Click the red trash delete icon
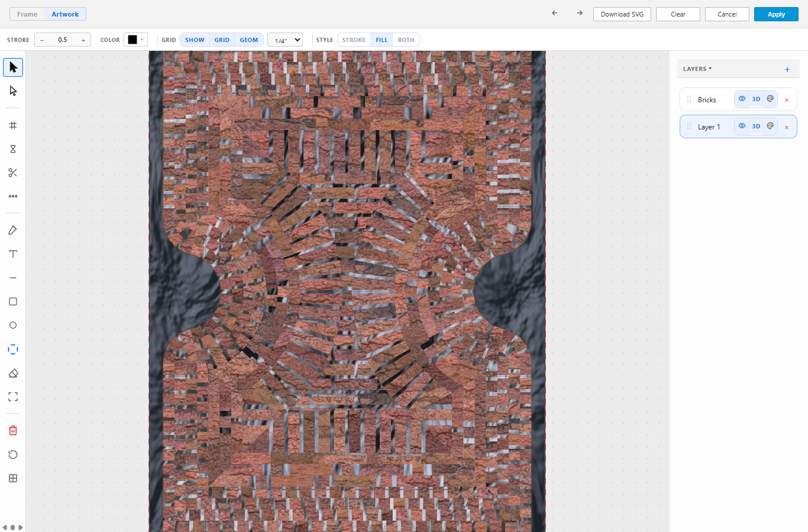 point(13,430)
